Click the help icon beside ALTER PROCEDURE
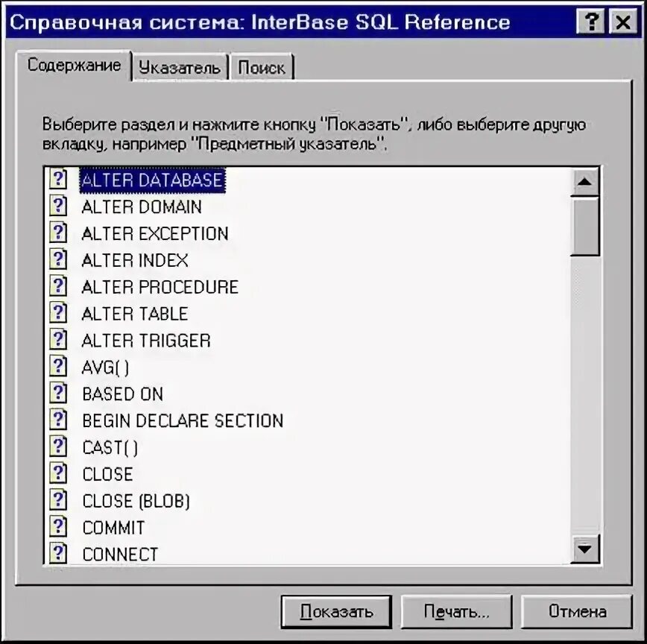The image size is (647, 644). (58, 286)
